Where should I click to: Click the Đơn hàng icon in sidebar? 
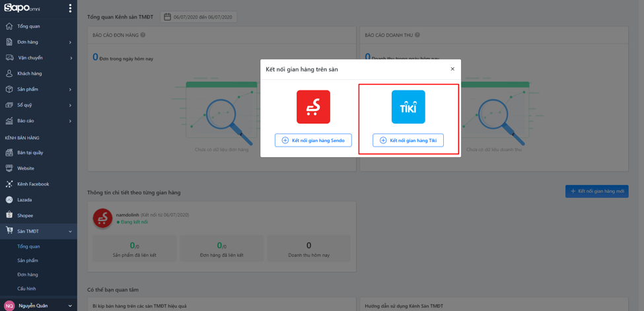[x=9, y=42]
